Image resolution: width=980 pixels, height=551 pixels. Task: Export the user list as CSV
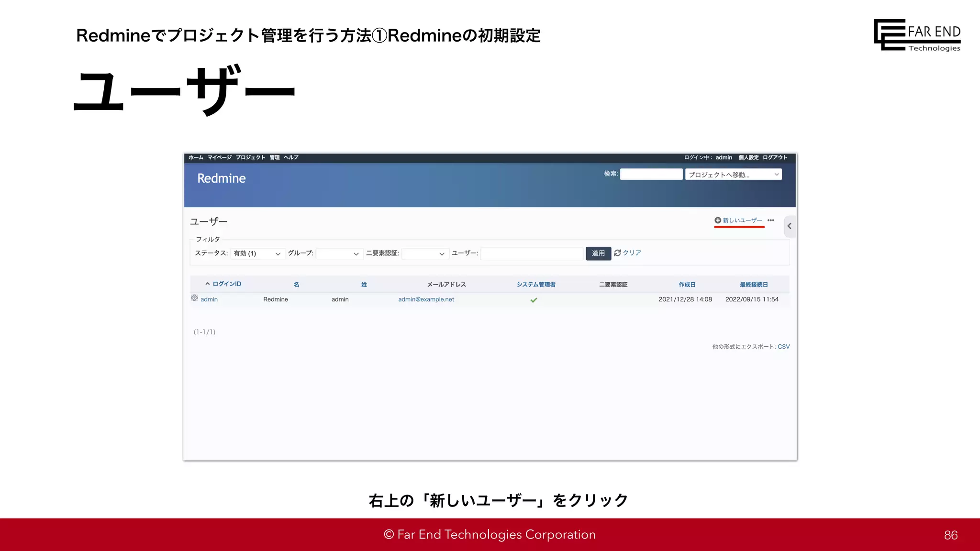point(784,347)
